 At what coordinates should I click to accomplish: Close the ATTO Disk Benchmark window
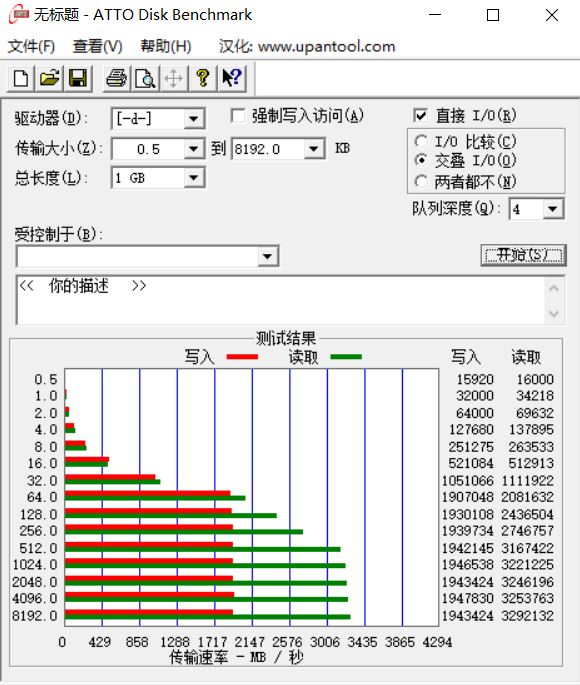[552, 15]
